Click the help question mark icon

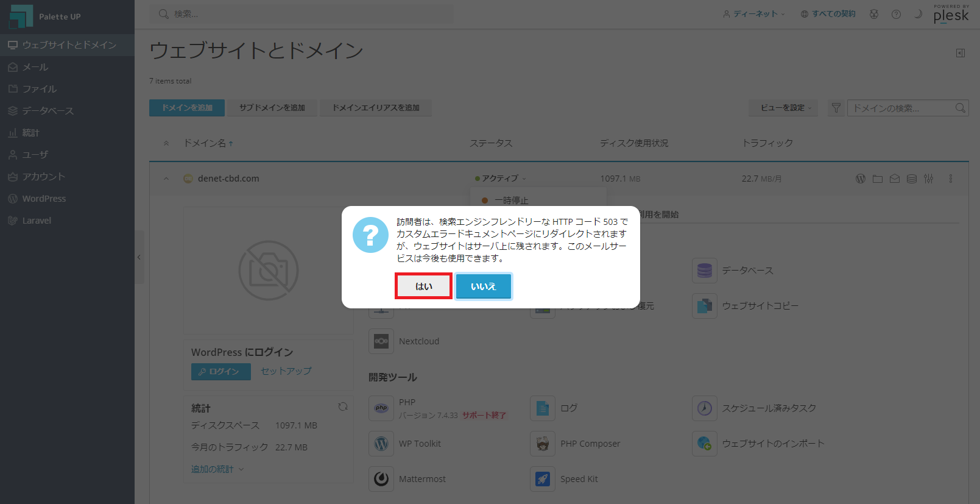pos(896,14)
